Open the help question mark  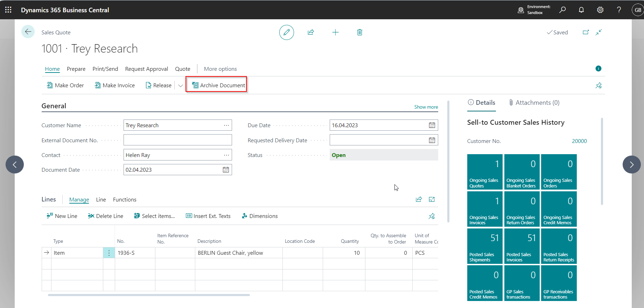[619, 10]
